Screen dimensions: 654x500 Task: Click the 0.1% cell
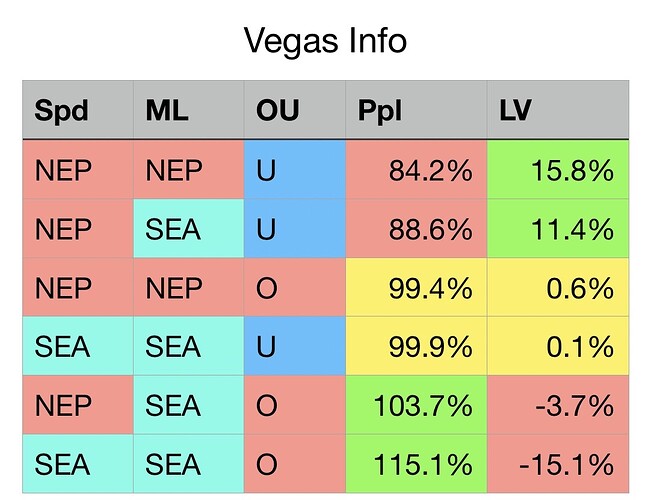point(557,346)
